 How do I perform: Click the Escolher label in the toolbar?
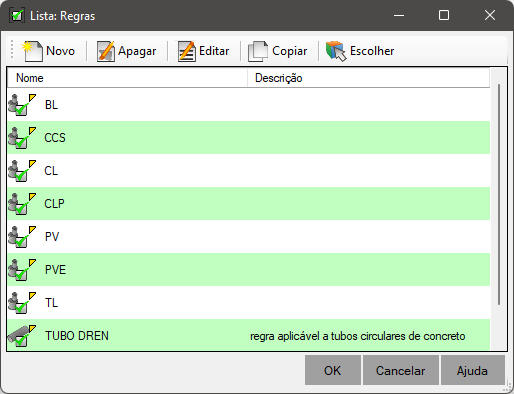click(x=372, y=51)
